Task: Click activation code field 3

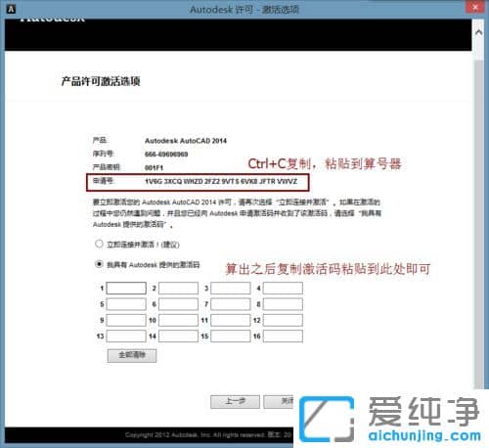Action: (231, 289)
